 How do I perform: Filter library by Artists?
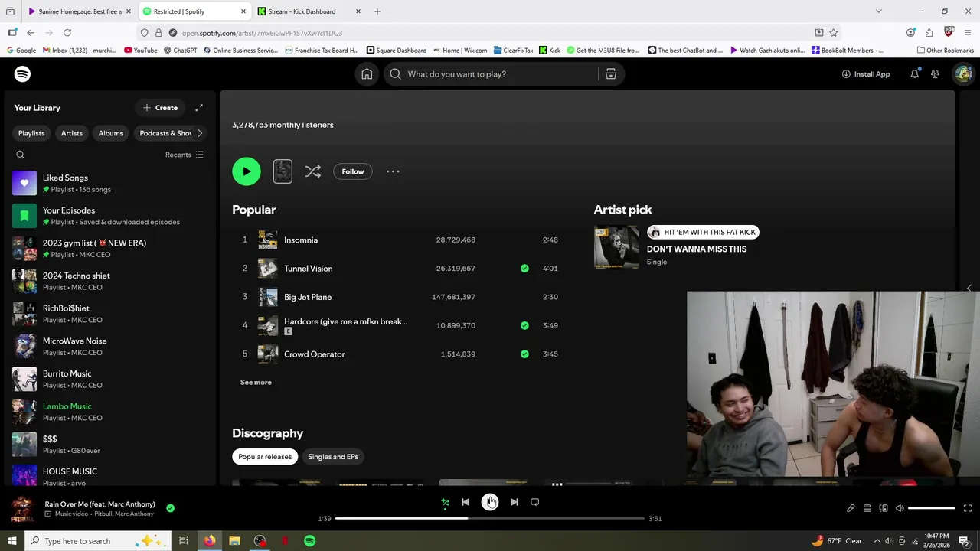[x=72, y=133]
